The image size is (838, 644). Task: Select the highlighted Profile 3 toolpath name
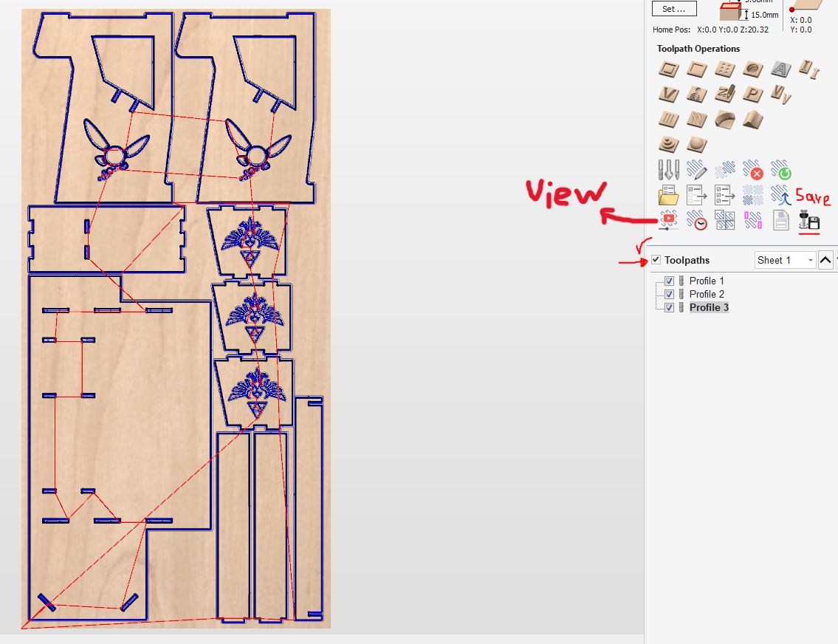point(709,307)
